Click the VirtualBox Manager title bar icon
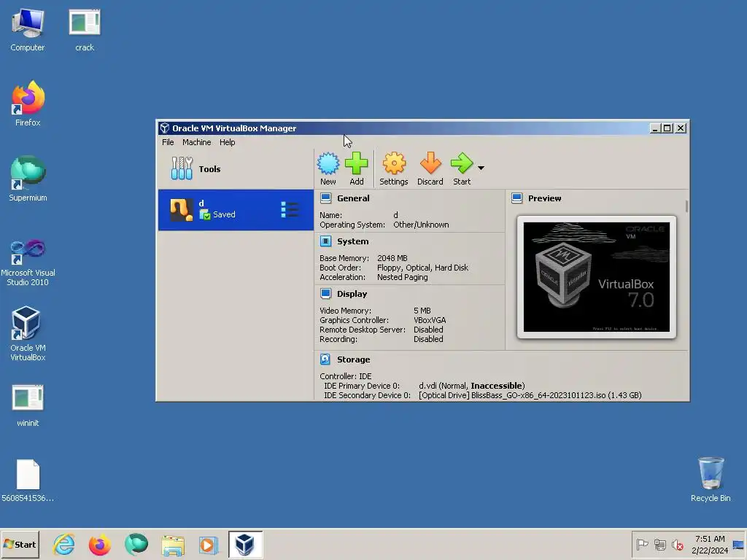Image resolution: width=747 pixels, height=560 pixels. point(165,128)
